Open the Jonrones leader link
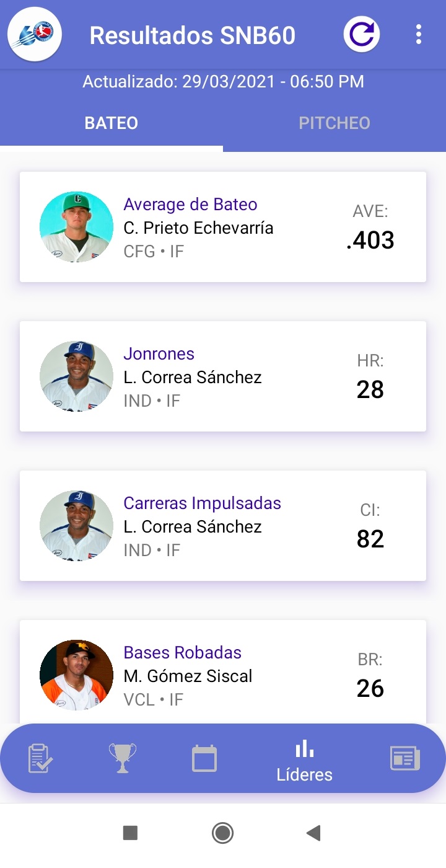This screenshot has height=868, width=446. (159, 354)
